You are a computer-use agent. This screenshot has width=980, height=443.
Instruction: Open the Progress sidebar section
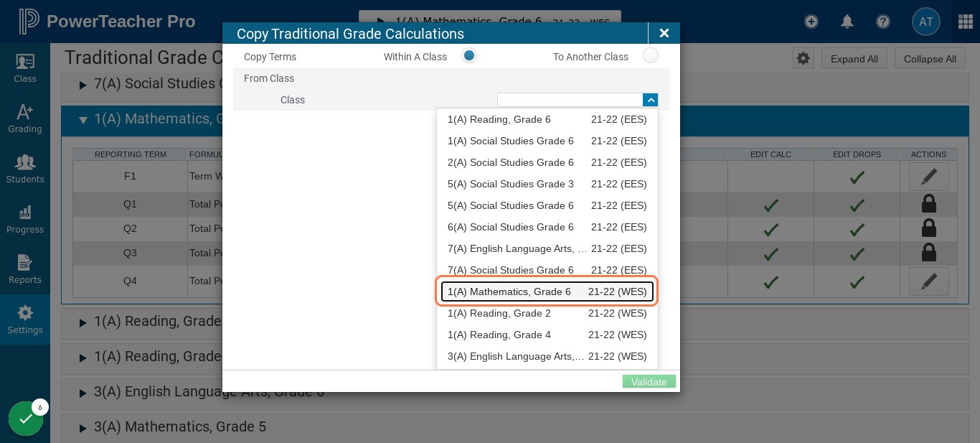[x=25, y=219]
